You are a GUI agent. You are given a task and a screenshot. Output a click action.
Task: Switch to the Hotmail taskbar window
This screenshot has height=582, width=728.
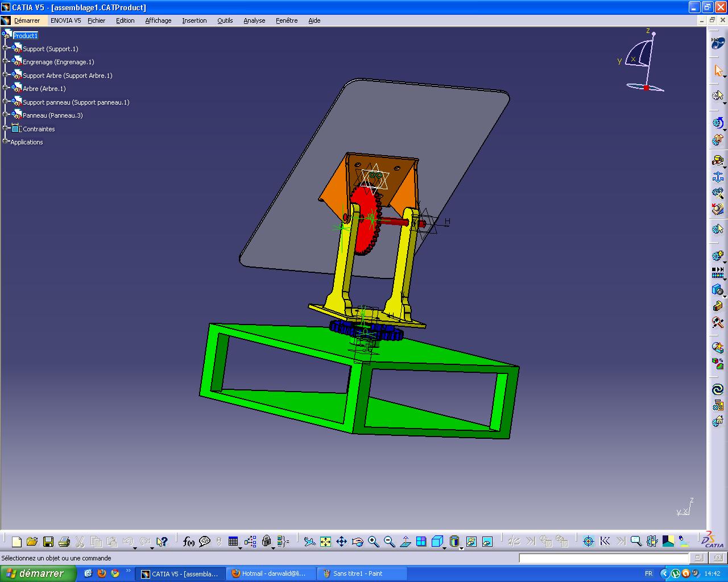click(x=271, y=573)
